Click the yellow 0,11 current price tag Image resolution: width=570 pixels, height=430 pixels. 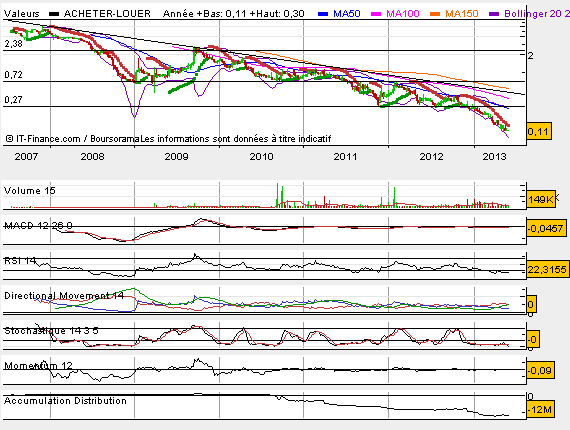(x=539, y=131)
